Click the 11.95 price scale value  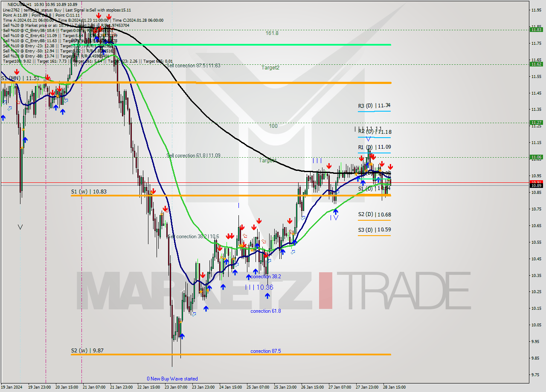click(x=536, y=10)
